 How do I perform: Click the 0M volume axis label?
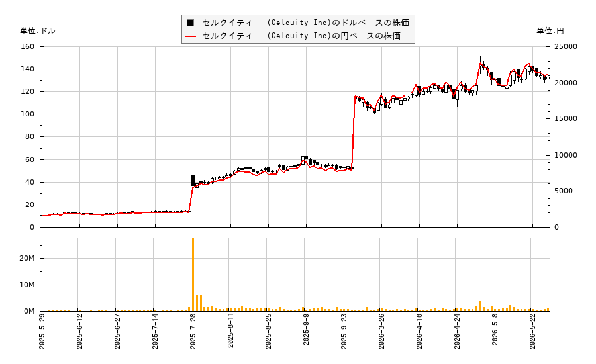pos(29,311)
